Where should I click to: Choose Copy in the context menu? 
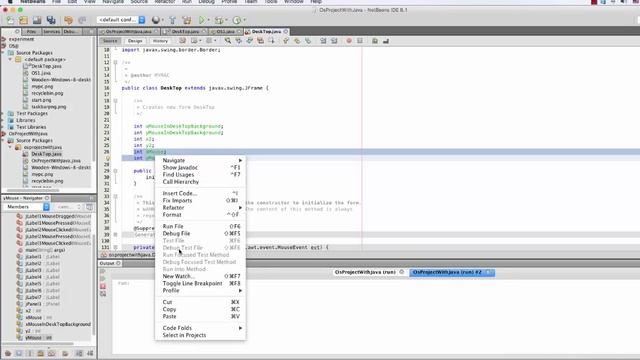click(169, 309)
